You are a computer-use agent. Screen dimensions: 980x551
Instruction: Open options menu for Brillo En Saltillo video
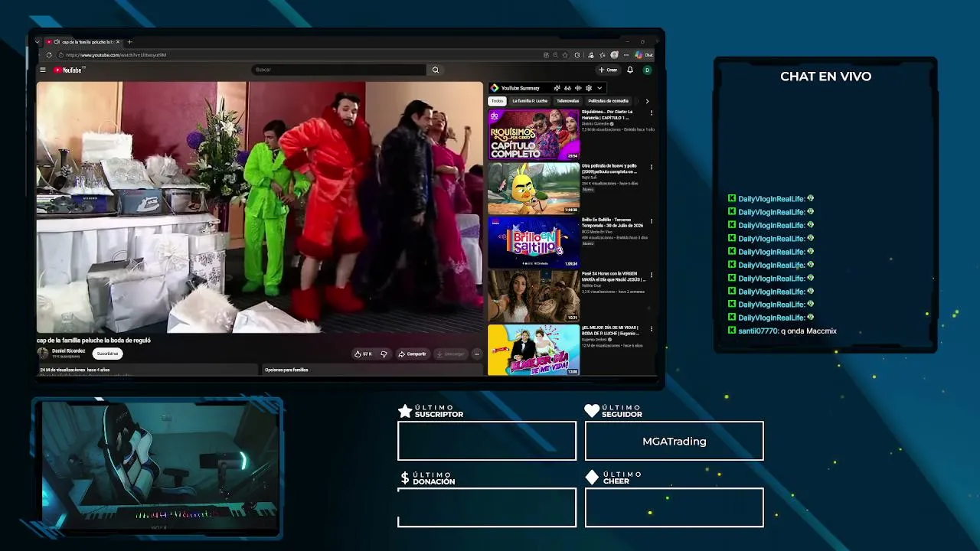click(x=652, y=221)
